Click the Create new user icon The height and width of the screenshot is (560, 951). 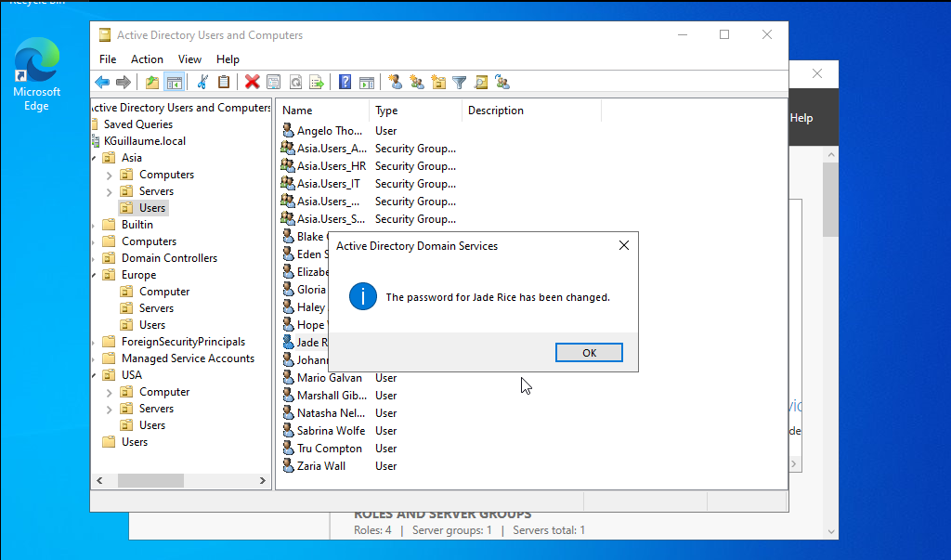[x=395, y=82]
